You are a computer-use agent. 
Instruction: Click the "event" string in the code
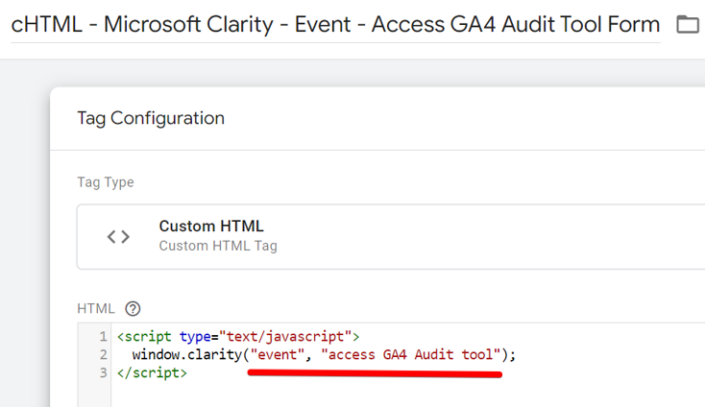pyautogui.click(x=277, y=354)
